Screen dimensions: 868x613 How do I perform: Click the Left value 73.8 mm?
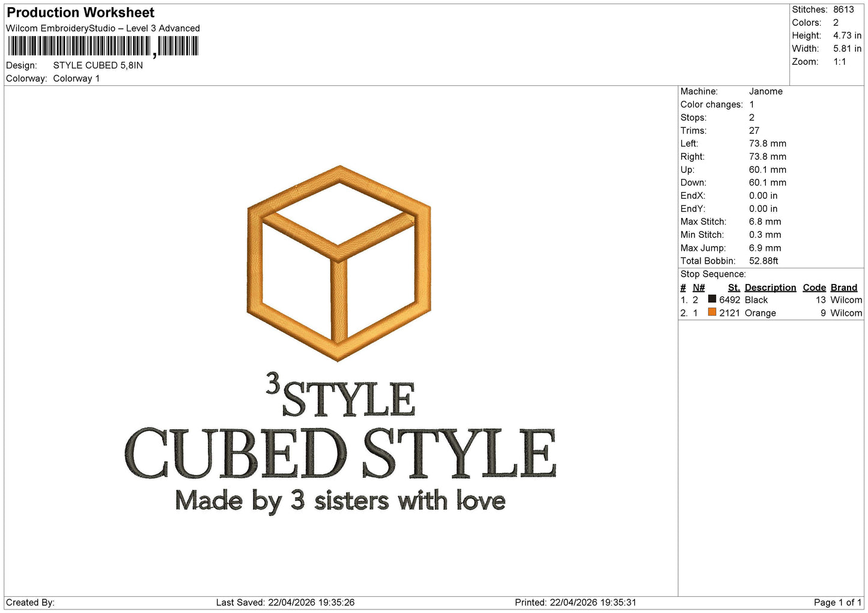(767, 143)
